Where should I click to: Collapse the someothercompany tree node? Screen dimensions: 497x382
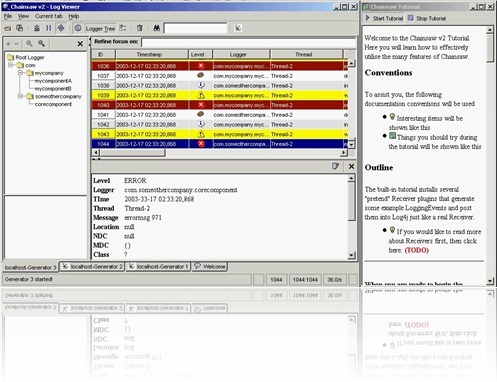(x=20, y=96)
